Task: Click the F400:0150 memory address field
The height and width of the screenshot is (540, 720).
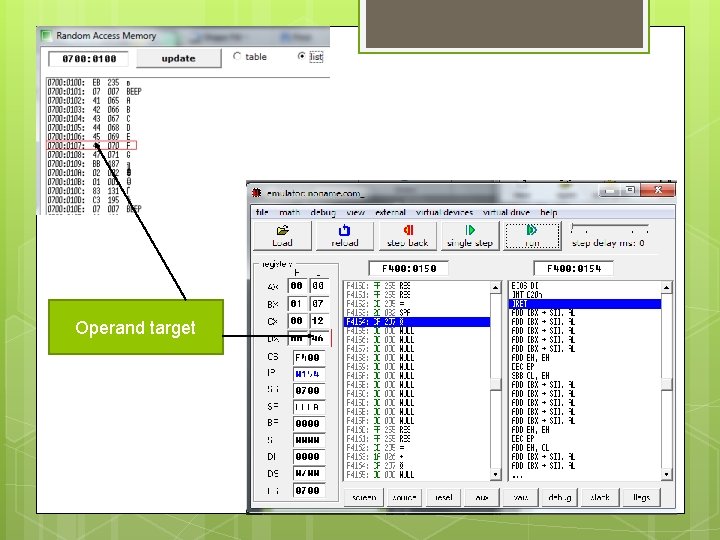Action: tap(409, 268)
